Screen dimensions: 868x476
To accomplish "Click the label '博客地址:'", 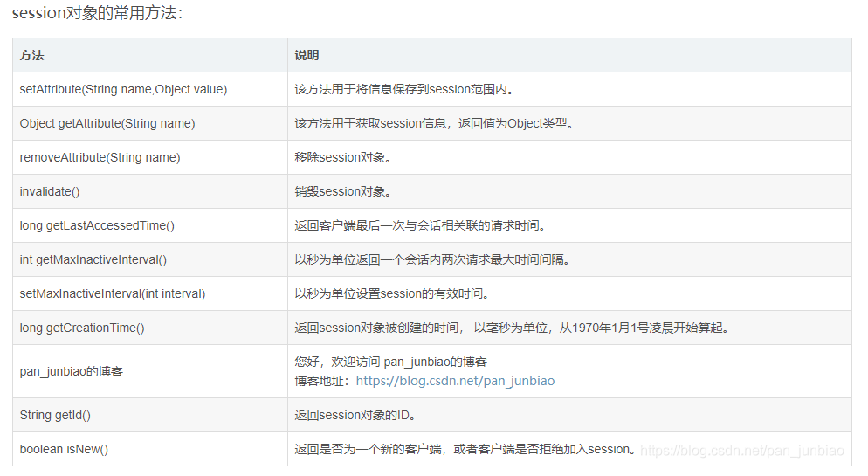I will [x=323, y=381].
